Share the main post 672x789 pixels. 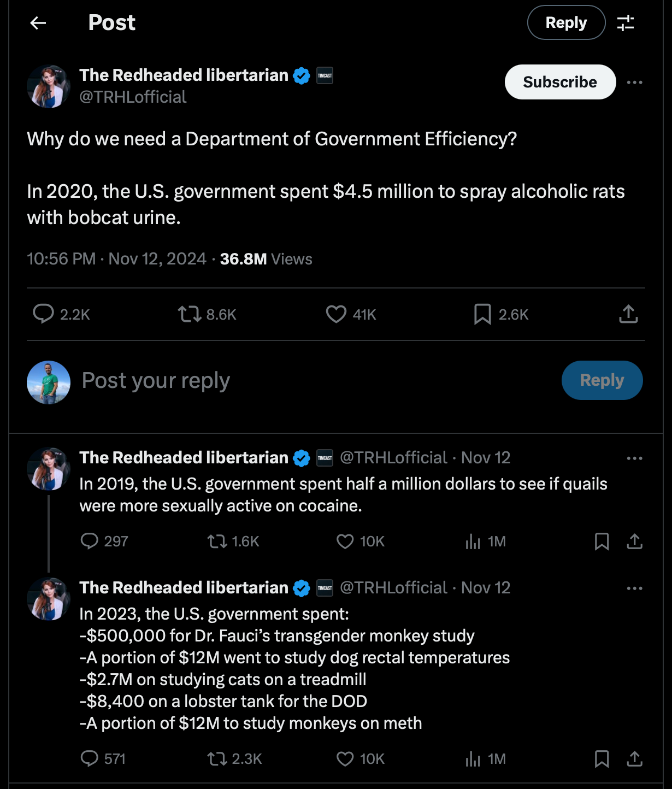point(628,314)
